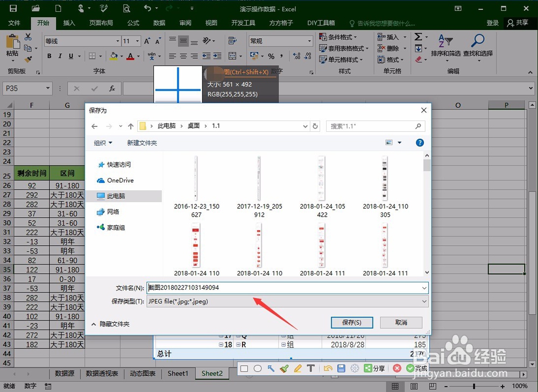This screenshot has height=392, width=538.
Task: Click the Merge and Center icon
Action: pos(232,56)
